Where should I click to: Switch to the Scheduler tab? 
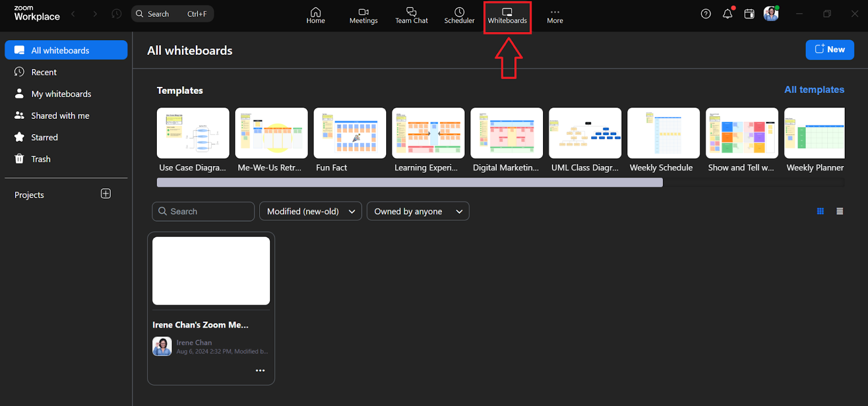pyautogui.click(x=459, y=16)
